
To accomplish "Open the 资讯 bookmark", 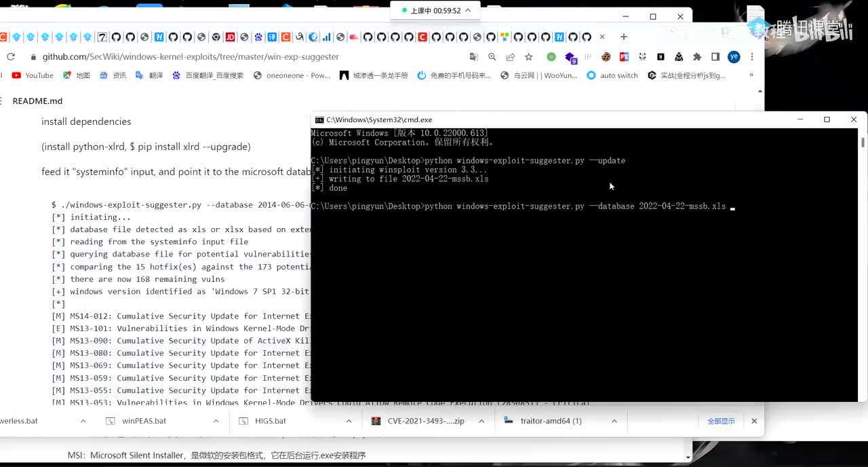I will click(x=113, y=75).
